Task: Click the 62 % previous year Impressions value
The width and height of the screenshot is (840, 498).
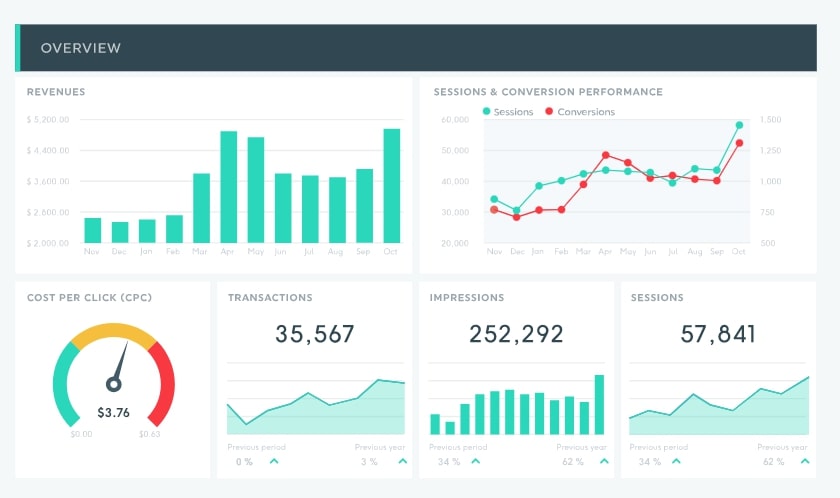Action: [x=573, y=462]
